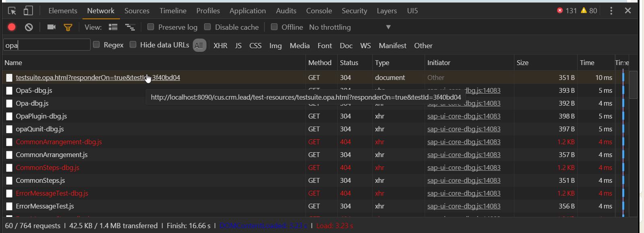This screenshot has height=233, width=644.
Task: Filter requests by Manifest
Action: click(x=392, y=46)
